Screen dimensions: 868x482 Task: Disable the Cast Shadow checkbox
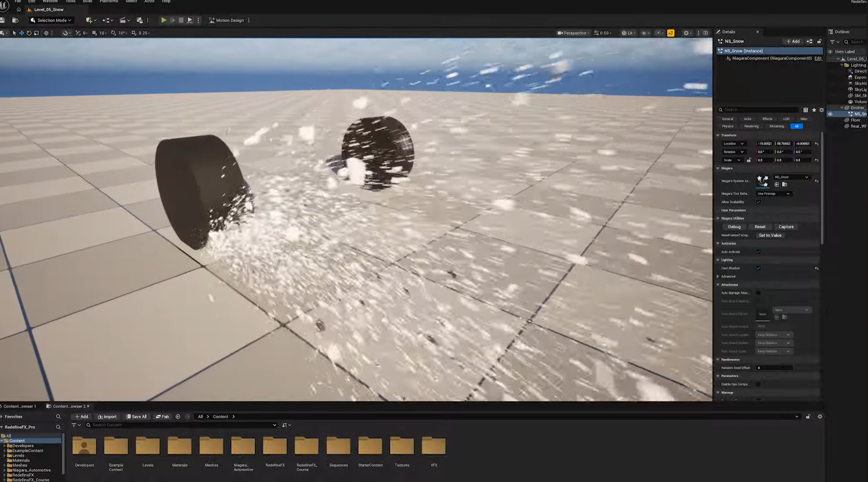[758, 268]
